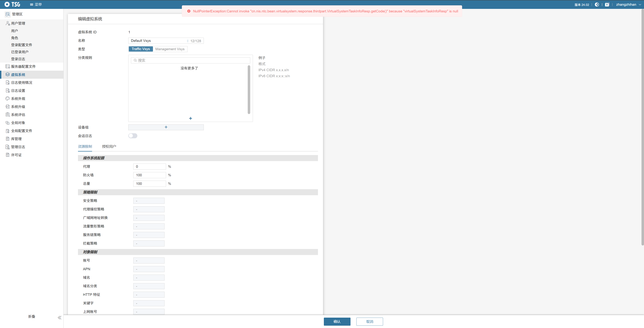Collapse the 用户管理 sidebar group
Viewport: 644px width, 328px height.
coord(18,23)
